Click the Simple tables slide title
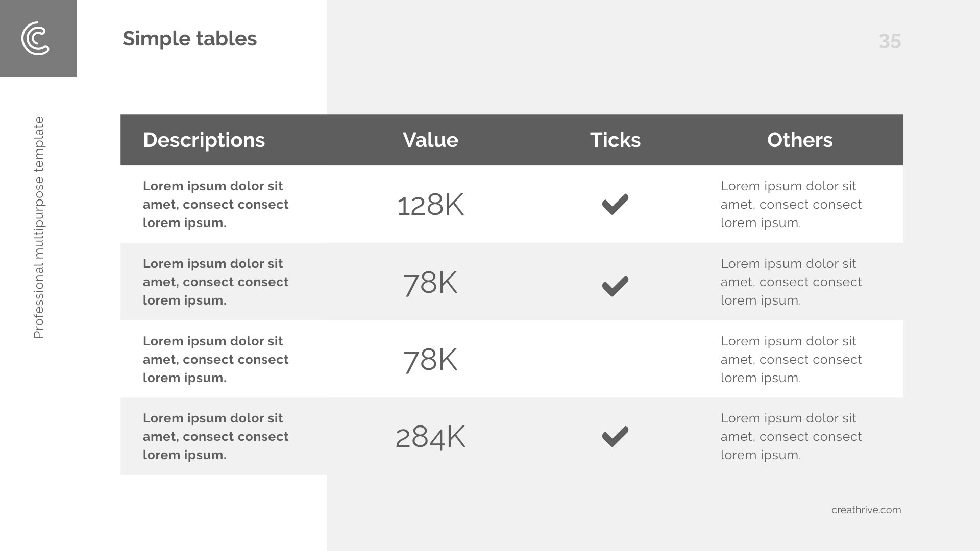 point(189,39)
